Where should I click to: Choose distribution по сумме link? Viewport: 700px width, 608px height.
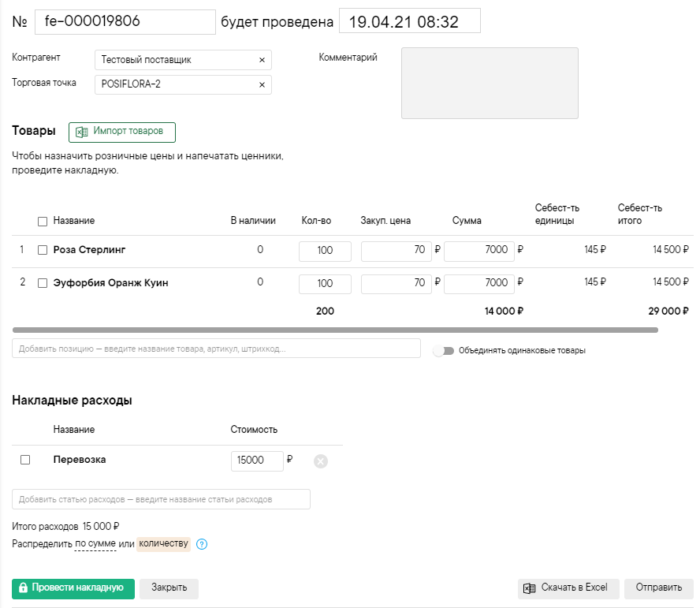[95, 543]
